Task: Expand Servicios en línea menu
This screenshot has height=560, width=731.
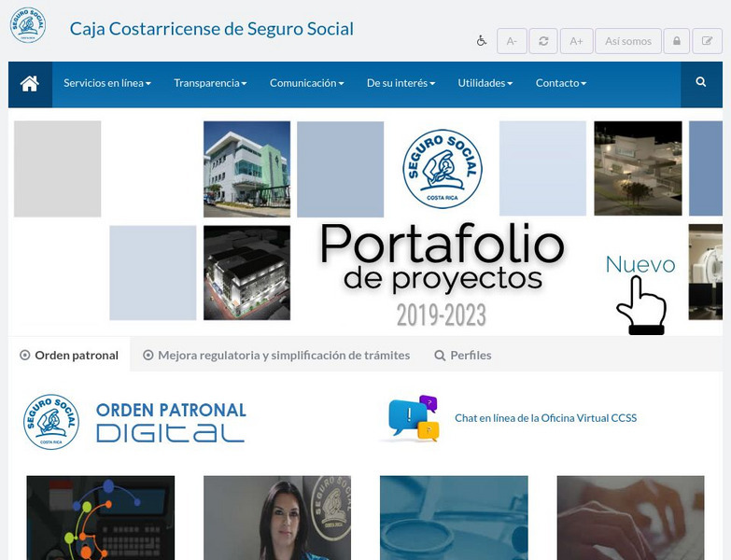Action: pyautogui.click(x=107, y=83)
